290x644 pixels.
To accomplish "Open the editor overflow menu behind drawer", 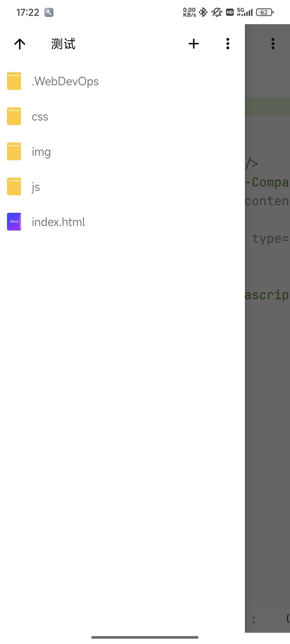I will click(273, 44).
